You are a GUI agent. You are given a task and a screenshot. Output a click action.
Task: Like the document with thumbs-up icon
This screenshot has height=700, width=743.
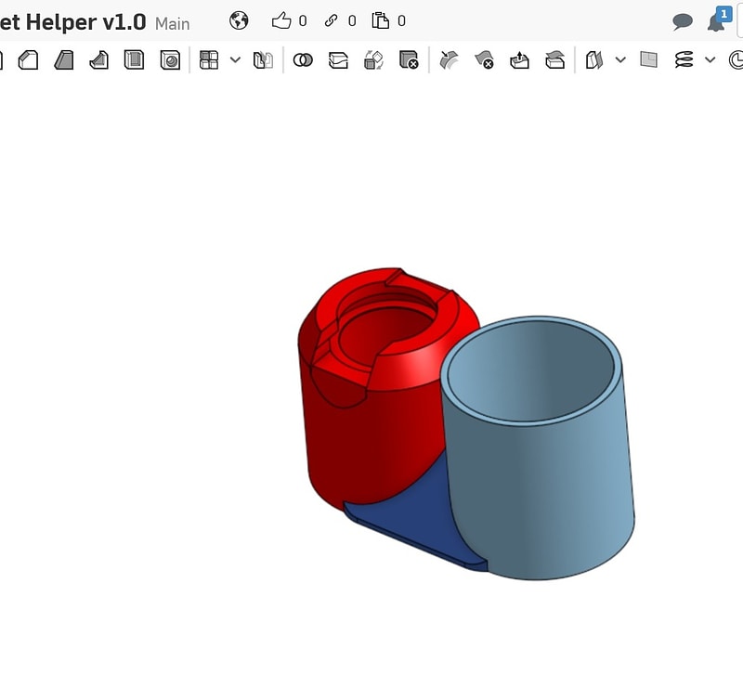(281, 20)
